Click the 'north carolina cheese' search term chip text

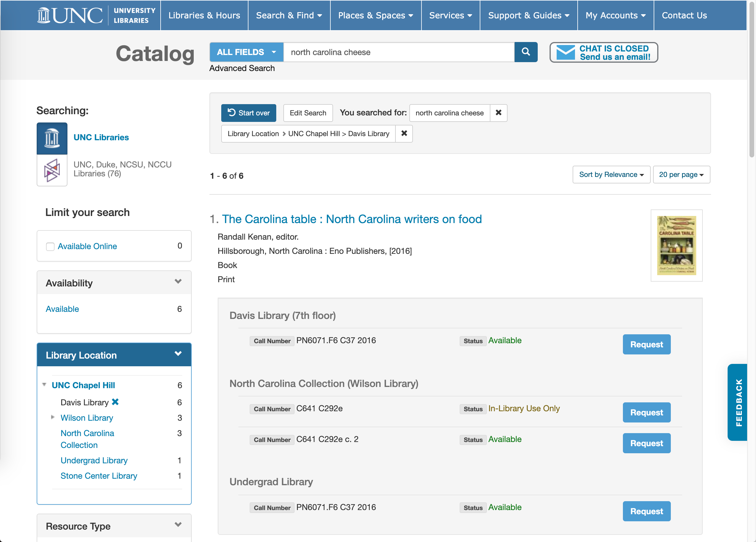pos(449,113)
